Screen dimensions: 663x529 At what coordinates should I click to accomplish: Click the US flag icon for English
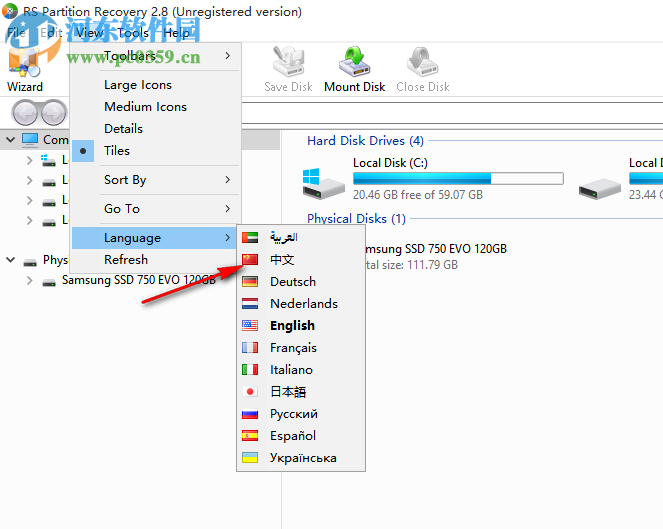click(250, 326)
